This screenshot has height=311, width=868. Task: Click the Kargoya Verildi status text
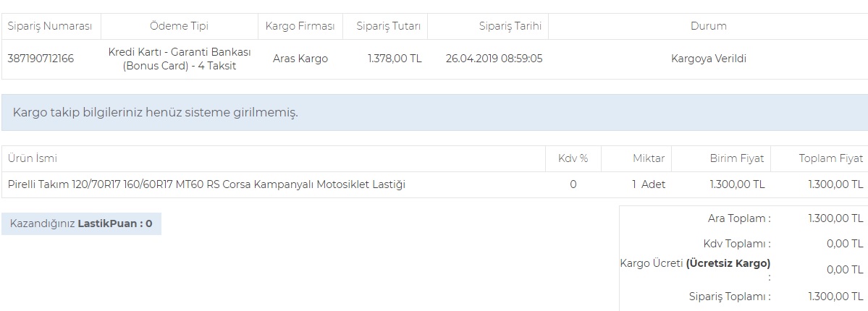[x=708, y=59]
